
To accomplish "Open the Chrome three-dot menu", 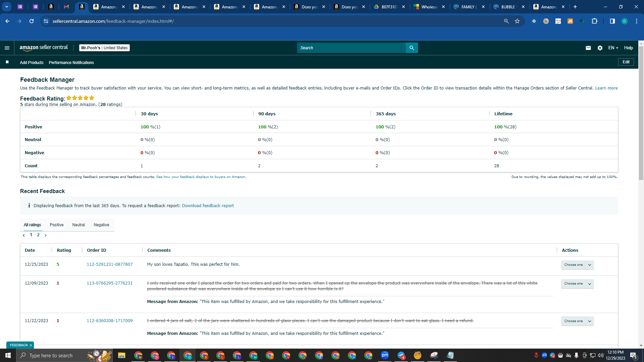I will tap(636, 21).
